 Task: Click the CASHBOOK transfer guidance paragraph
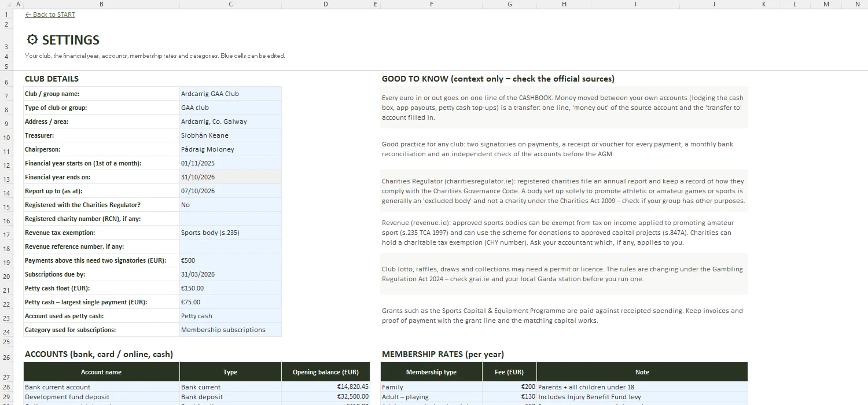click(564, 108)
